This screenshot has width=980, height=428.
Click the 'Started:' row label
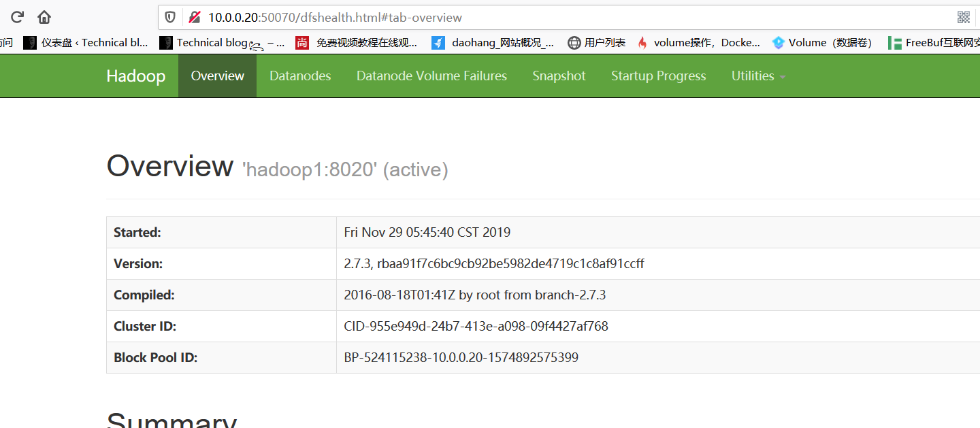coord(137,233)
